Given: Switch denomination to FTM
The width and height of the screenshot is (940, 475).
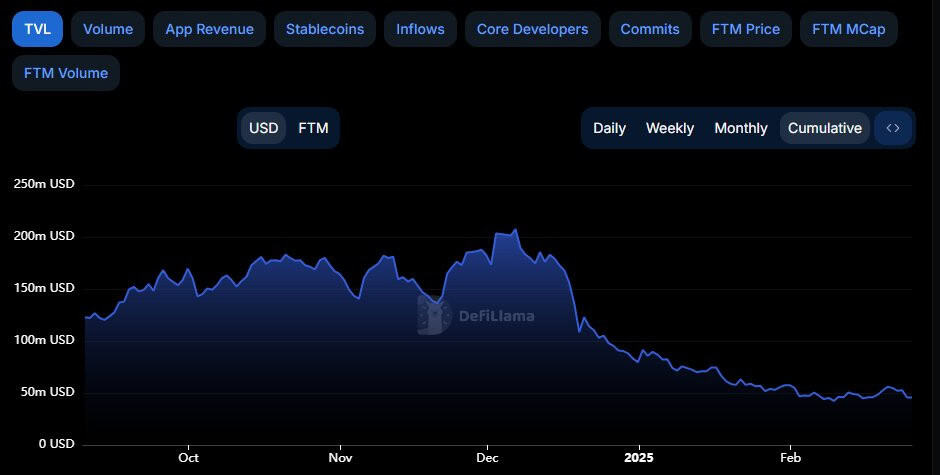Looking at the screenshot, I should [313, 128].
